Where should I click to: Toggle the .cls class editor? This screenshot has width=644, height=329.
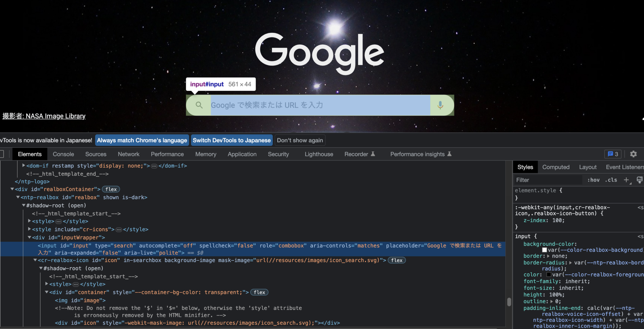tap(611, 180)
